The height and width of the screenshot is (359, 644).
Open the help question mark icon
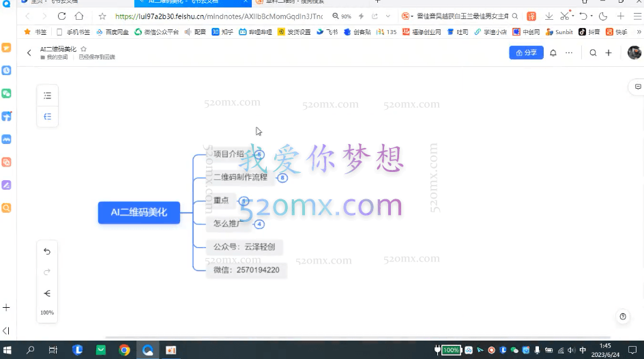(x=623, y=316)
